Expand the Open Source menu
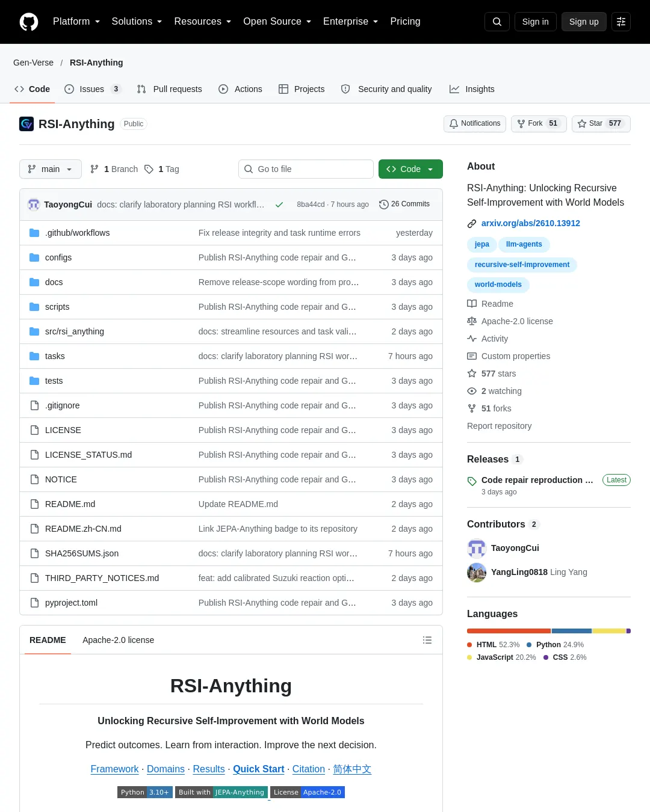Screen dimensions: 650x812 [x=277, y=22]
